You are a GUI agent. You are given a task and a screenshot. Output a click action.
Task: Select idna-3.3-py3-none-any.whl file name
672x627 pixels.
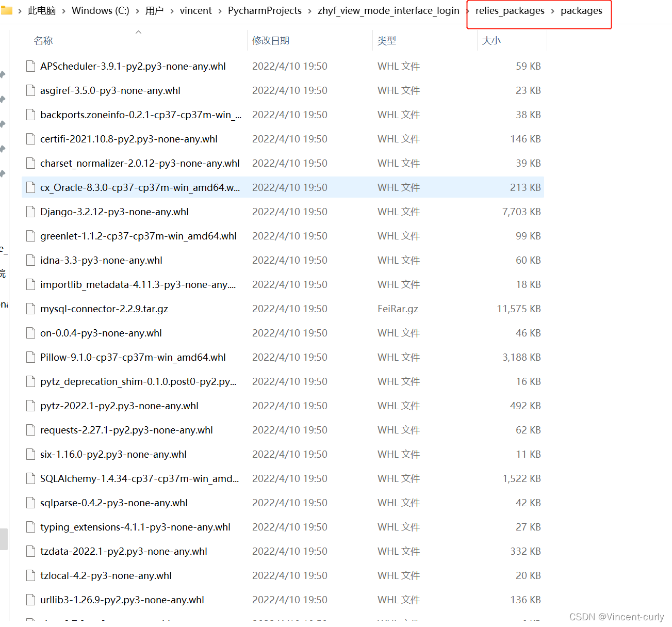(101, 260)
